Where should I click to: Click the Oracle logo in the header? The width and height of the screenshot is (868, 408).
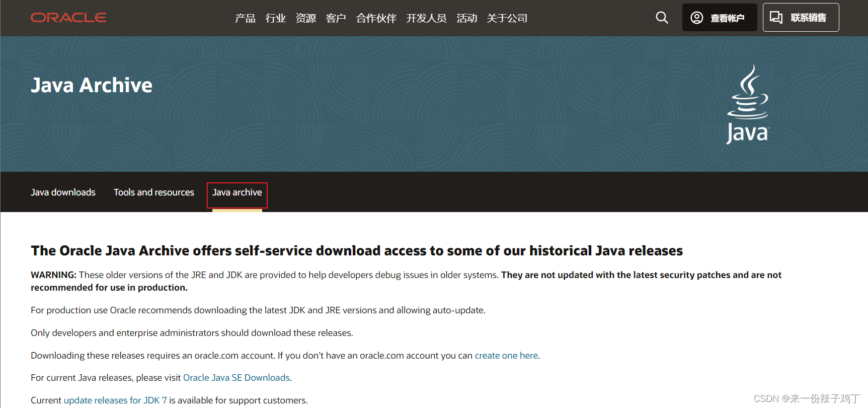tap(68, 18)
